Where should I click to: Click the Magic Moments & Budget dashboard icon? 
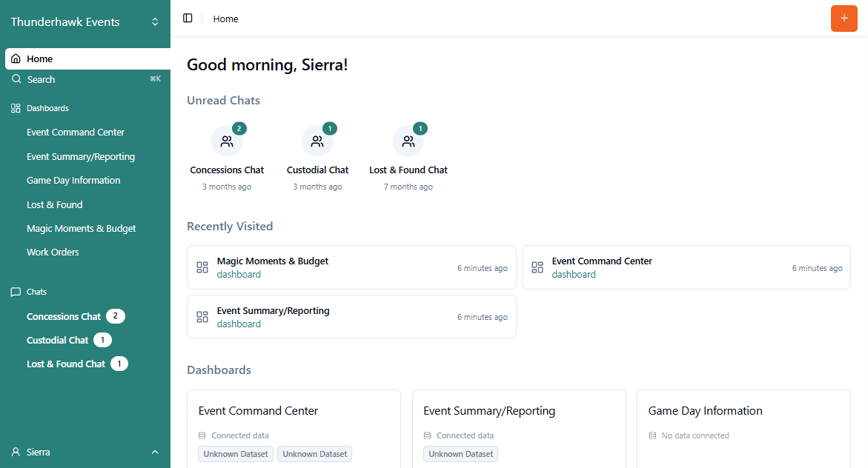click(202, 267)
